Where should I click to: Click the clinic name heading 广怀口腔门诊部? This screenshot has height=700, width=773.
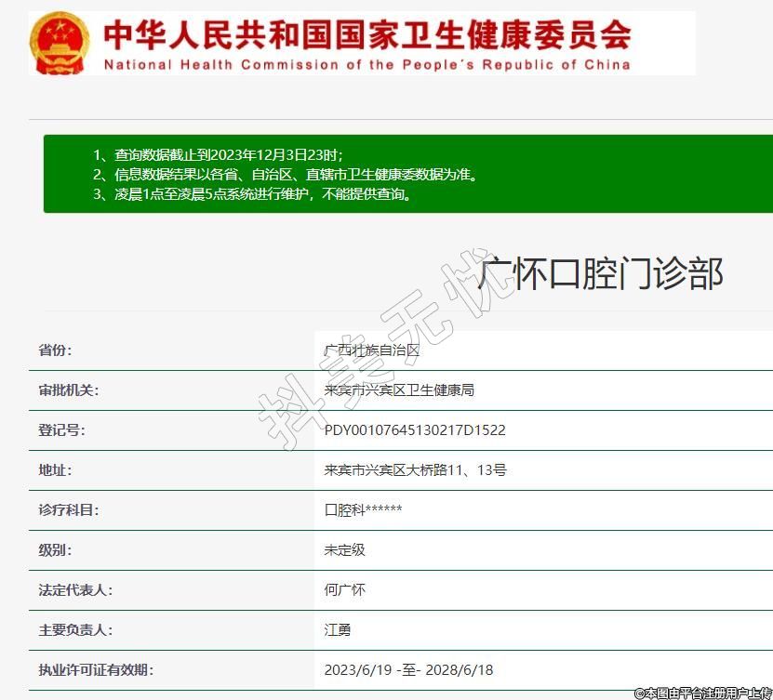(599, 274)
